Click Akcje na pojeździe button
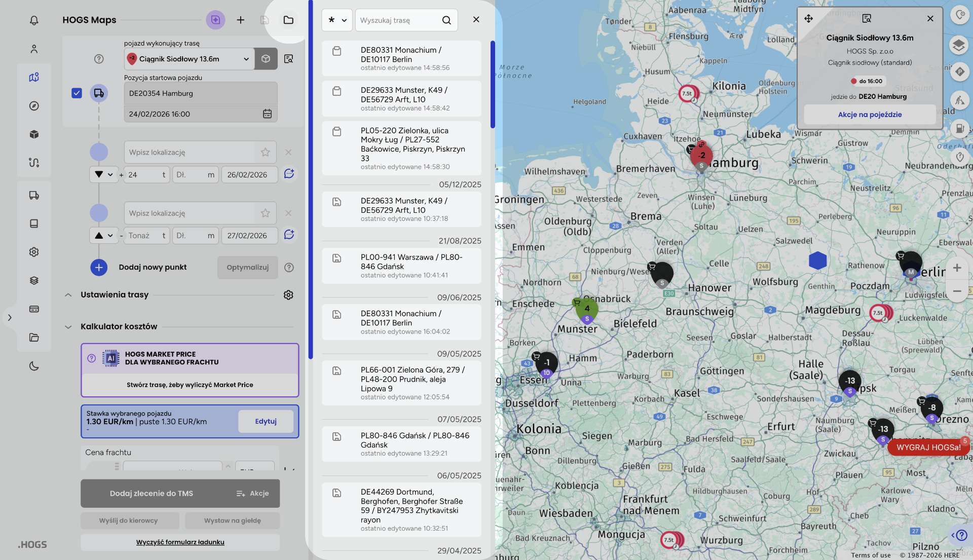Viewport: 973px width, 560px height. pyautogui.click(x=870, y=115)
